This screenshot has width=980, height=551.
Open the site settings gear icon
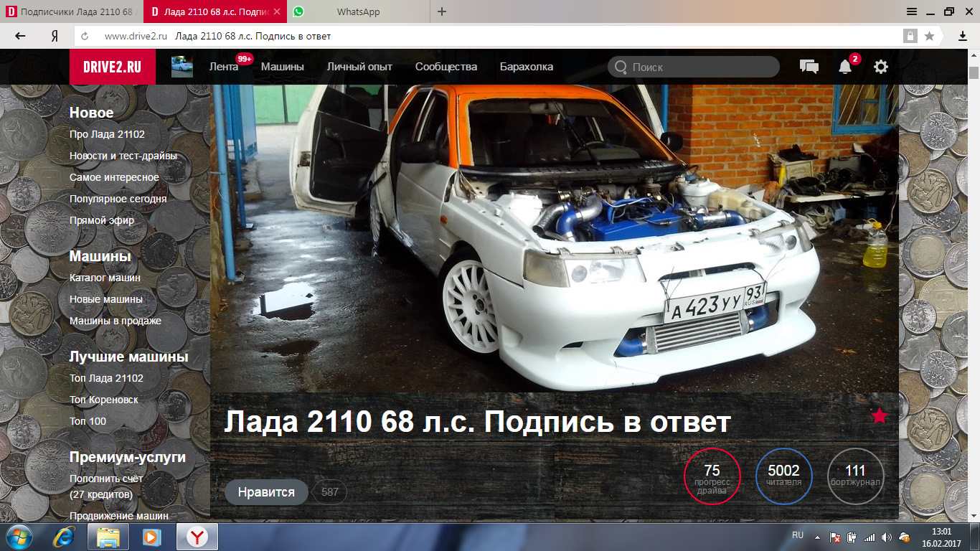881,67
